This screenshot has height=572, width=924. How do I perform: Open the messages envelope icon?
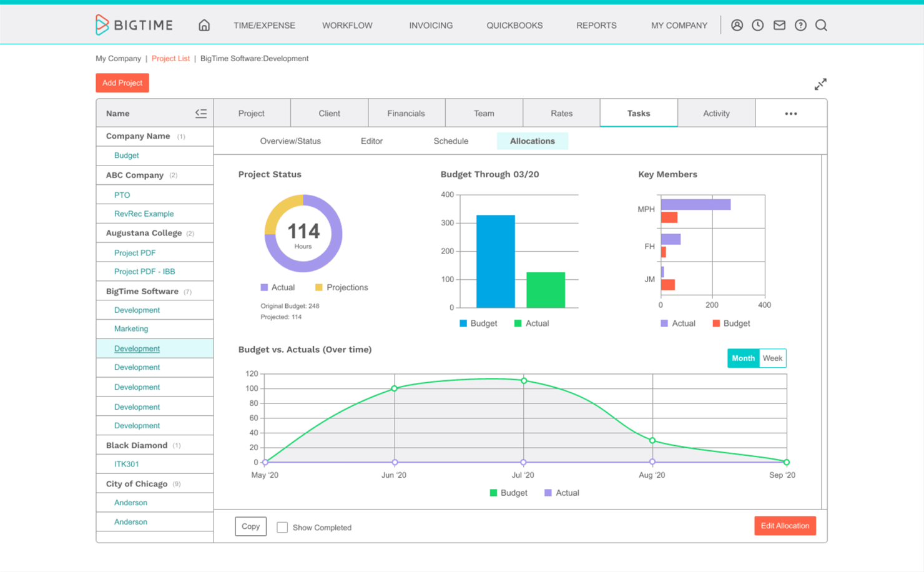click(779, 25)
